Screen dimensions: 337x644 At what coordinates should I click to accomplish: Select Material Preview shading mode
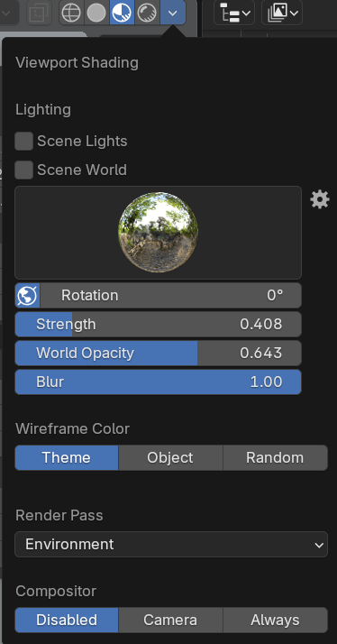(122, 13)
